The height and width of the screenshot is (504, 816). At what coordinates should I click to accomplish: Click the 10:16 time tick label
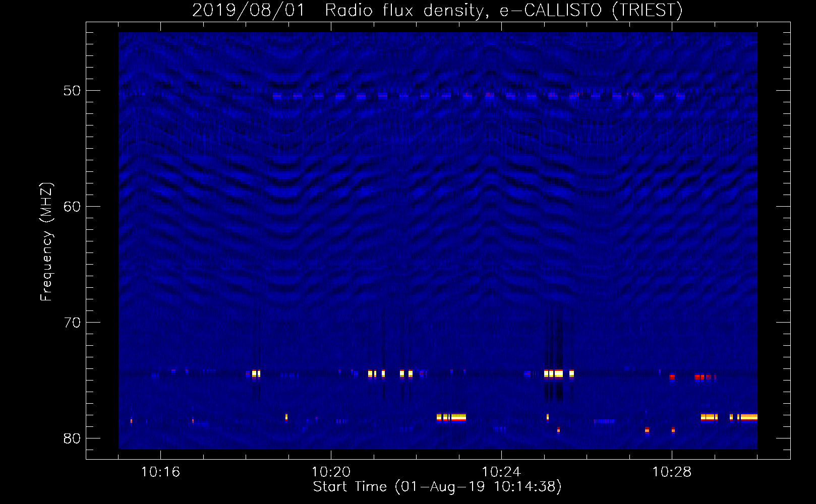pos(160,472)
